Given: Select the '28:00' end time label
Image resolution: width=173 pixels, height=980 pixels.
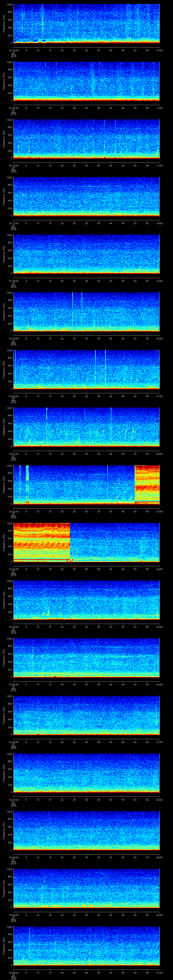Looking at the screenshot, I should [160, 800].
